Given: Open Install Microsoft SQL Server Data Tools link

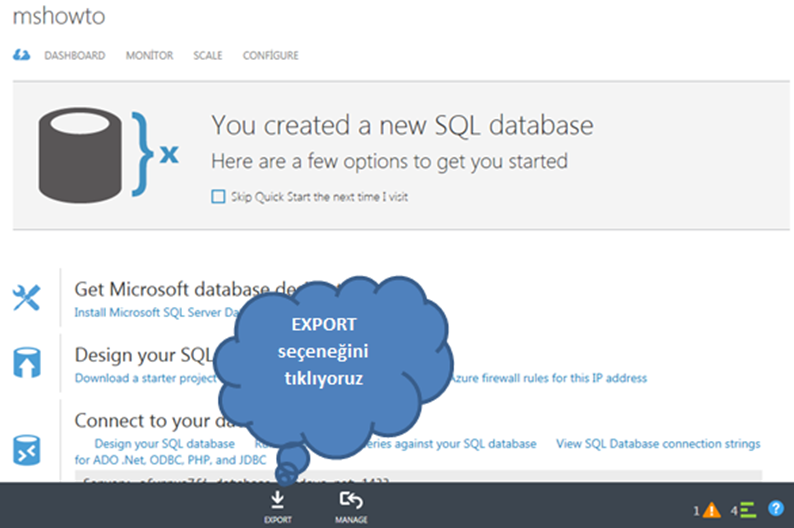Looking at the screenshot, I should tap(156, 312).
